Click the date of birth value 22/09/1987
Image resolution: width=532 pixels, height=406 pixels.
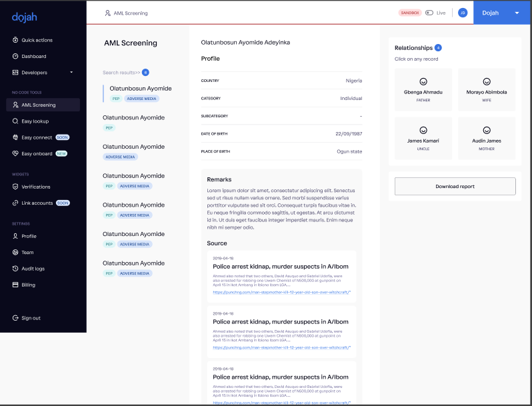tap(349, 133)
